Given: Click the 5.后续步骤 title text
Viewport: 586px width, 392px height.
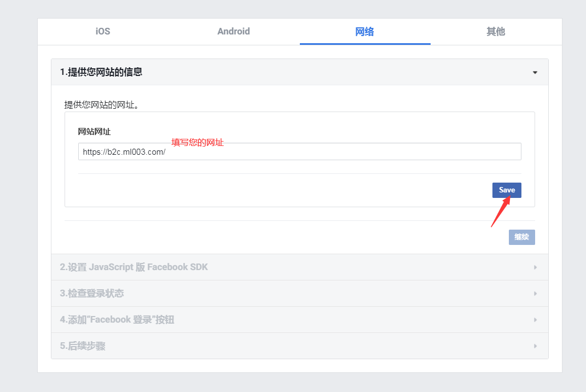Looking at the screenshot, I should coord(83,346).
